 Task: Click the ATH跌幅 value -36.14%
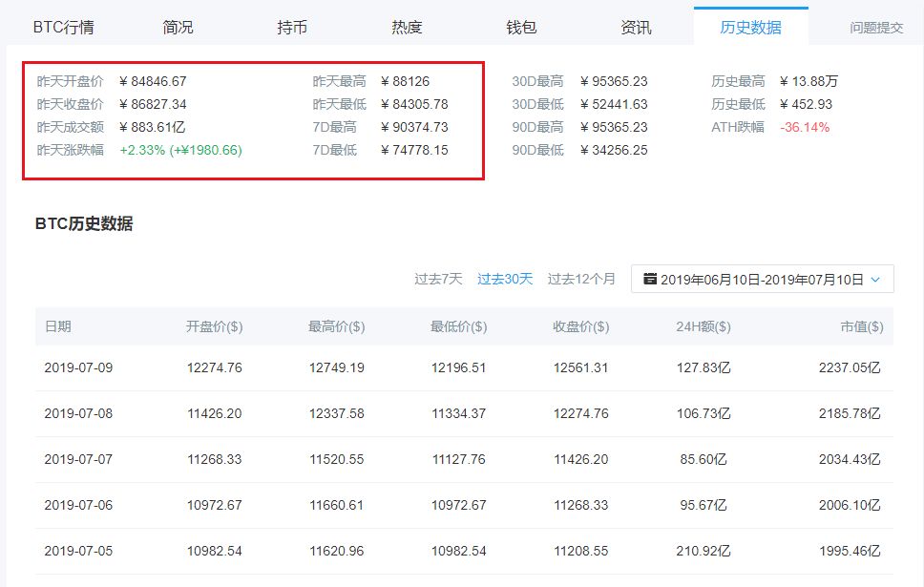pos(805,127)
